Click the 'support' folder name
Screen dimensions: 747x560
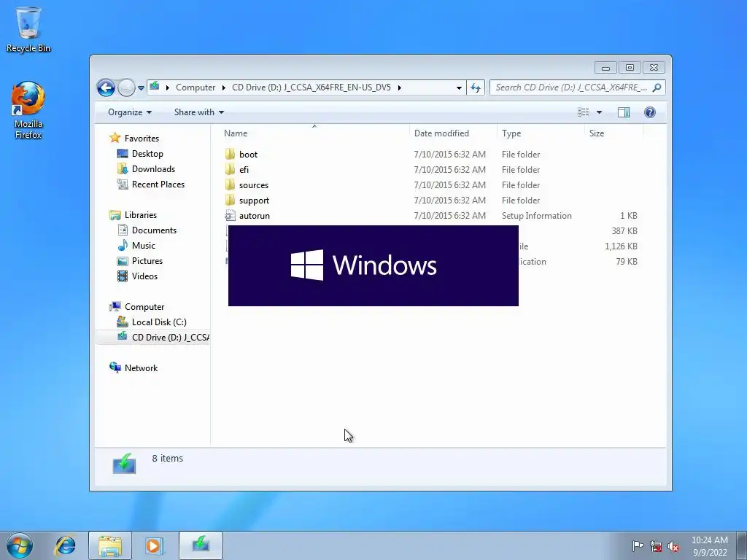(x=255, y=201)
